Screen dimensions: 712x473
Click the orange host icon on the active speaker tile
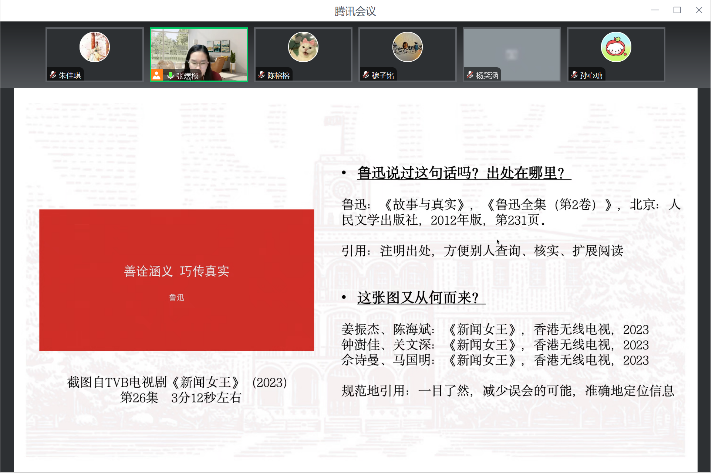[157, 75]
